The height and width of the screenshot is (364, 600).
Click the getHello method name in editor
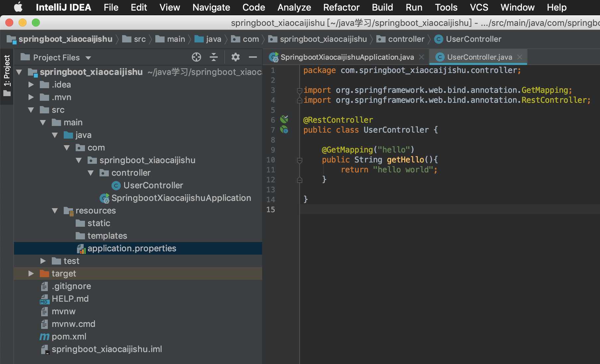[405, 160]
